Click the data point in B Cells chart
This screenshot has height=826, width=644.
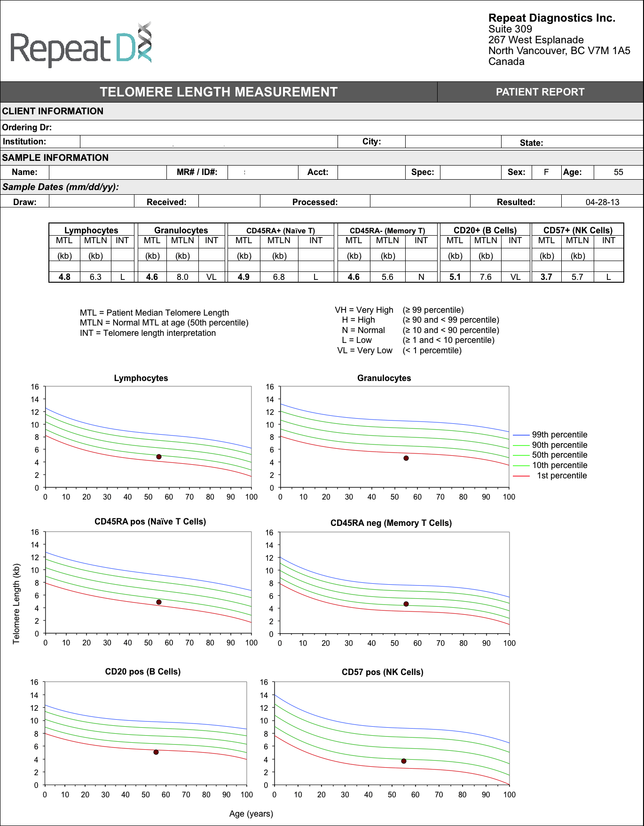pyautogui.click(x=156, y=752)
